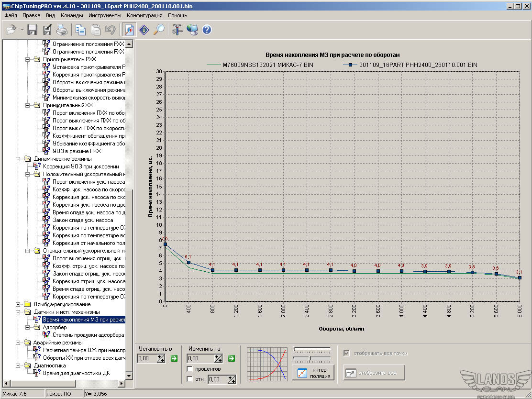Save the firmware with the floppy disk icon
This screenshot has height=399, width=532.
coord(32,30)
